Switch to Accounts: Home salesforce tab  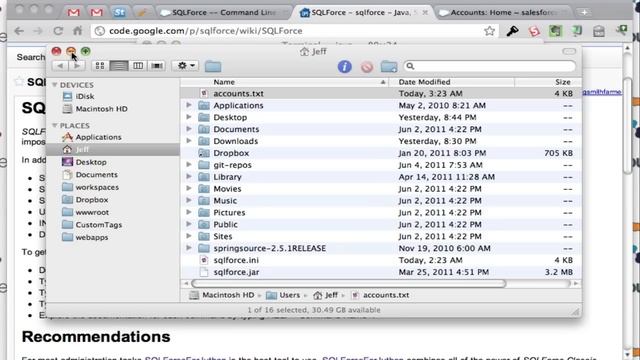502,13
